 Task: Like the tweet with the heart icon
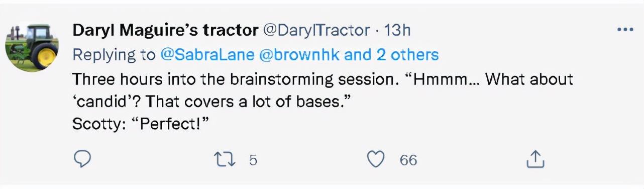click(375, 159)
